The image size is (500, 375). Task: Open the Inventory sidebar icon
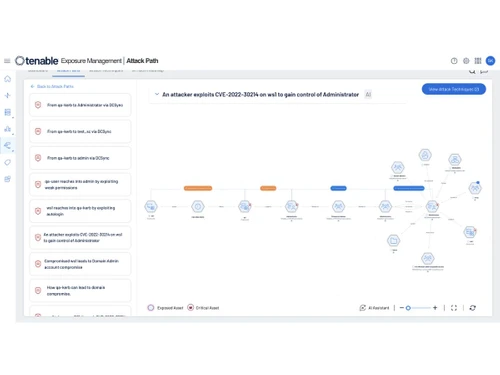pyautogui.click(x=8, y=112)
